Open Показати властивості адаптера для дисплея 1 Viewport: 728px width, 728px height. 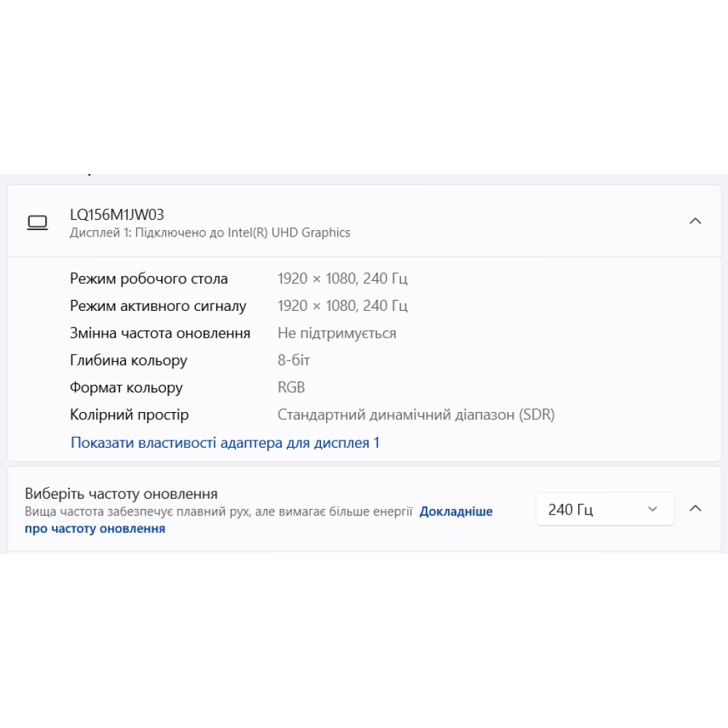225,443
